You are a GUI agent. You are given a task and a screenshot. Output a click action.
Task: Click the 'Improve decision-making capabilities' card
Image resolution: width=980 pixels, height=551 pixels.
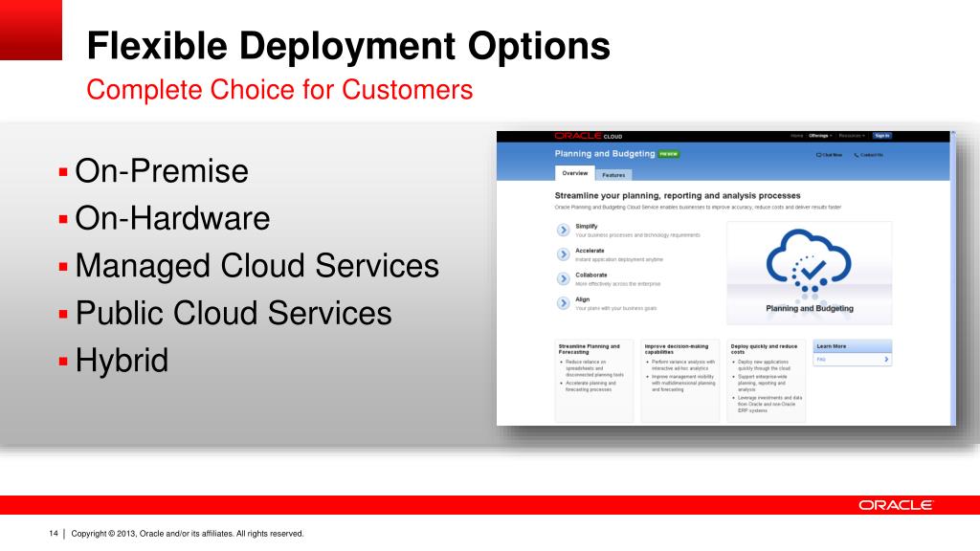pos(680,381)
